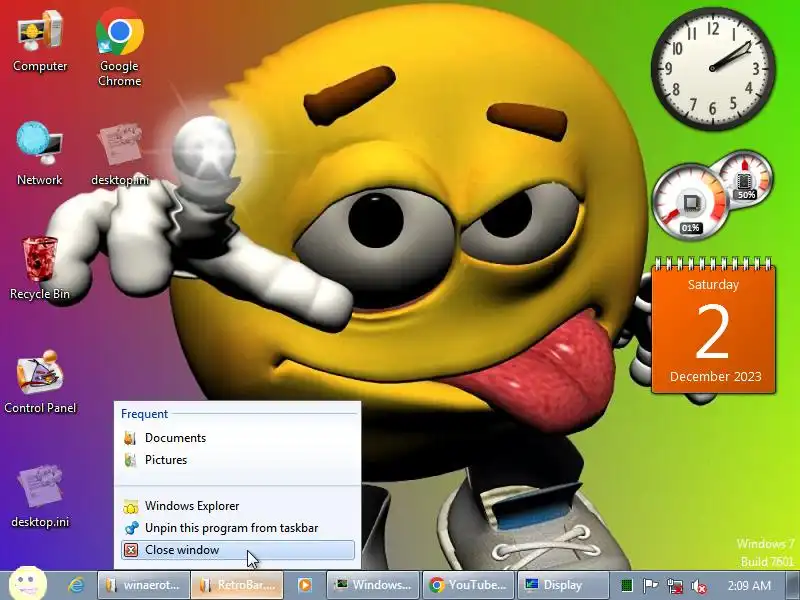Screen dimensions: 800x600
Task: Click the smiley Start button
Action: tap(28, 584)
